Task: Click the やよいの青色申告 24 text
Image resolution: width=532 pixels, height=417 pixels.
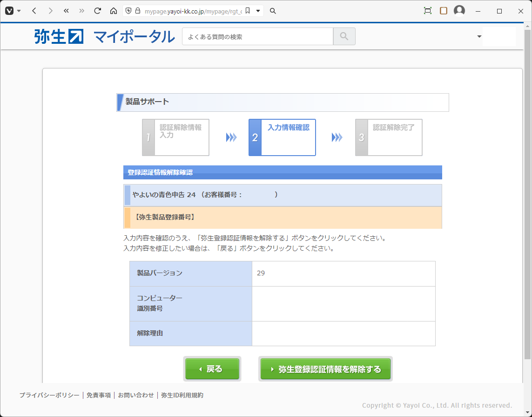Action: pyautogui.click(x=164, y=195)
